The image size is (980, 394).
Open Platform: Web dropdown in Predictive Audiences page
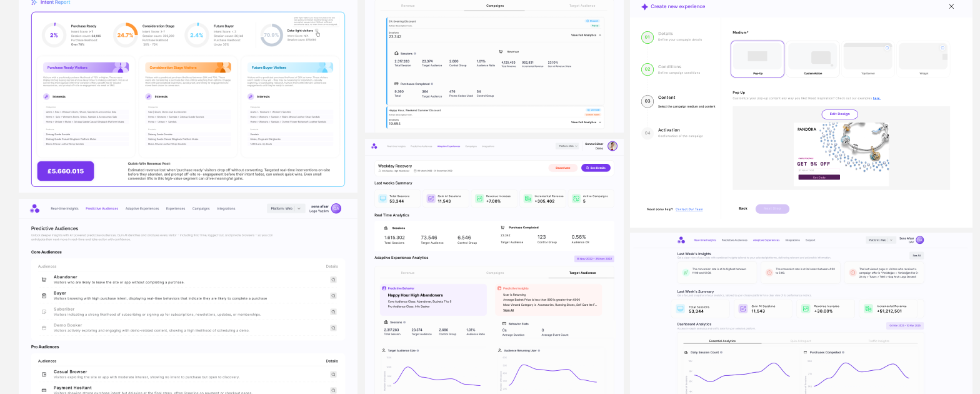286,208
